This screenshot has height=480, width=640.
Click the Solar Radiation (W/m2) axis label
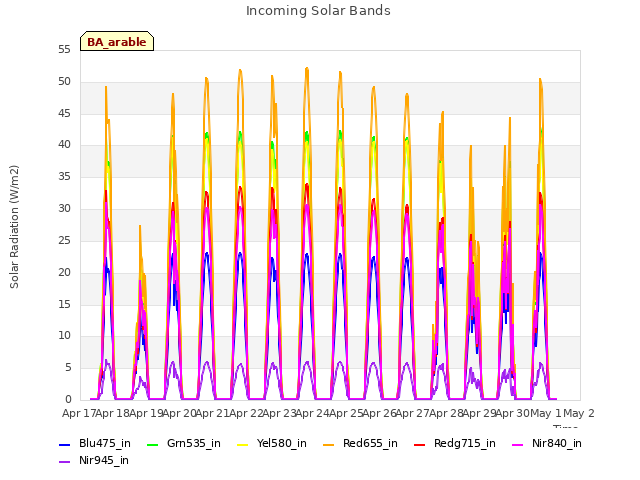coord(14,227)
